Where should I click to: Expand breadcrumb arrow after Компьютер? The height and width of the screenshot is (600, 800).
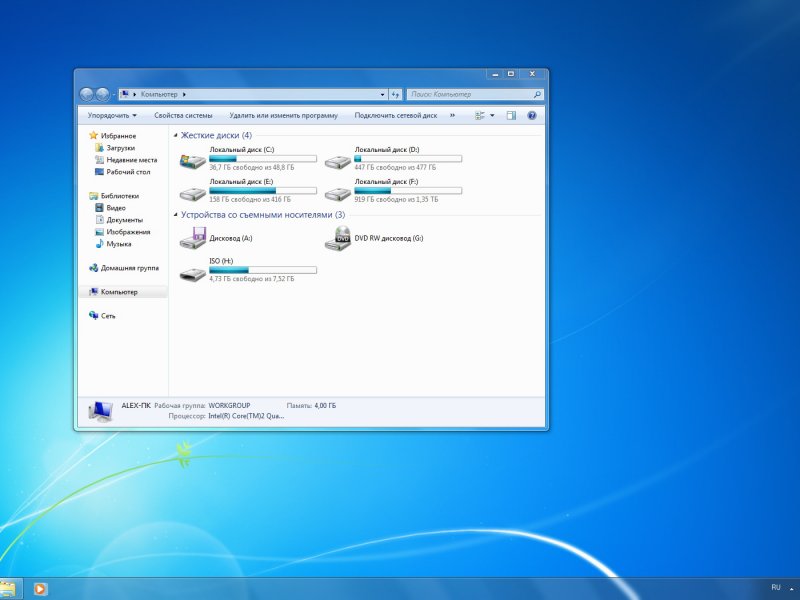(184, 94)
